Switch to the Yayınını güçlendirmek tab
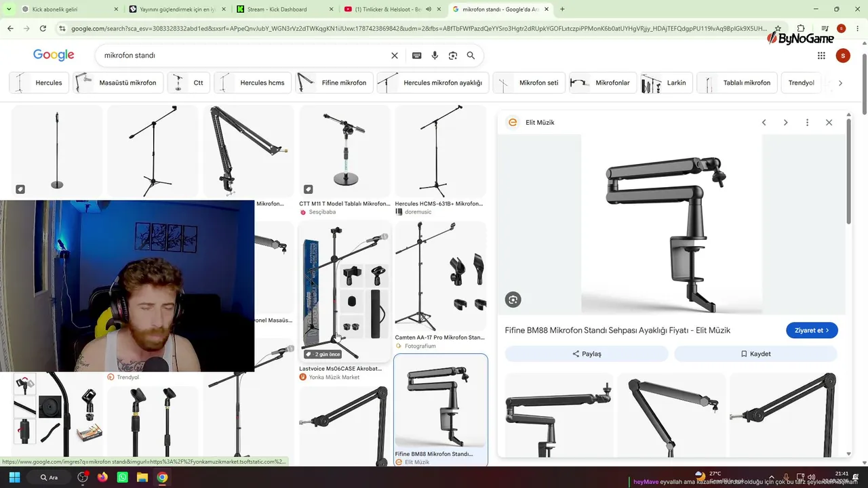868x488 pixels. pos(178,9)
